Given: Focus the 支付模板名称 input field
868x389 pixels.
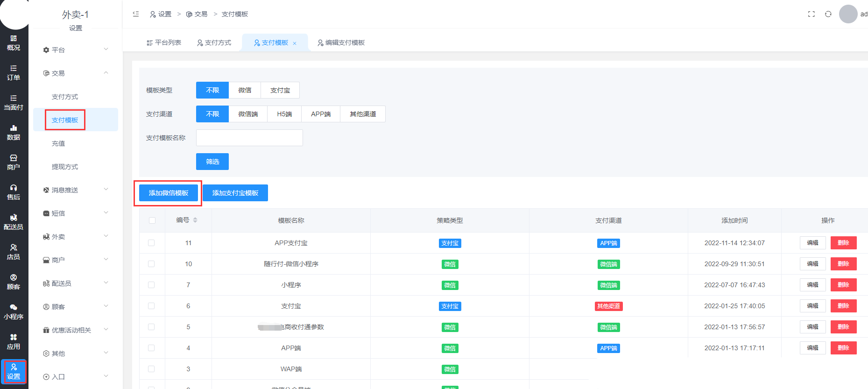Looking at the screenshot, I should (249, 138).
